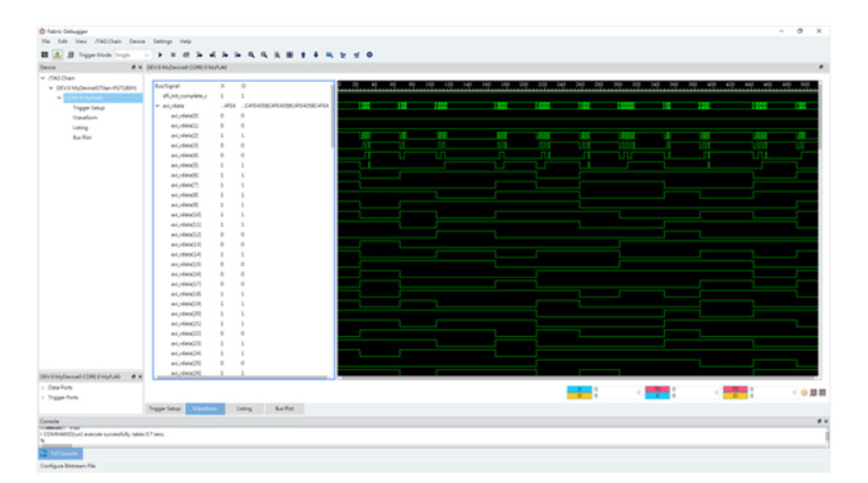Image resolution: width=868 pixels, height=483 pixels.
Task: Open the Help menu
Action: click(x=186, y=41)
